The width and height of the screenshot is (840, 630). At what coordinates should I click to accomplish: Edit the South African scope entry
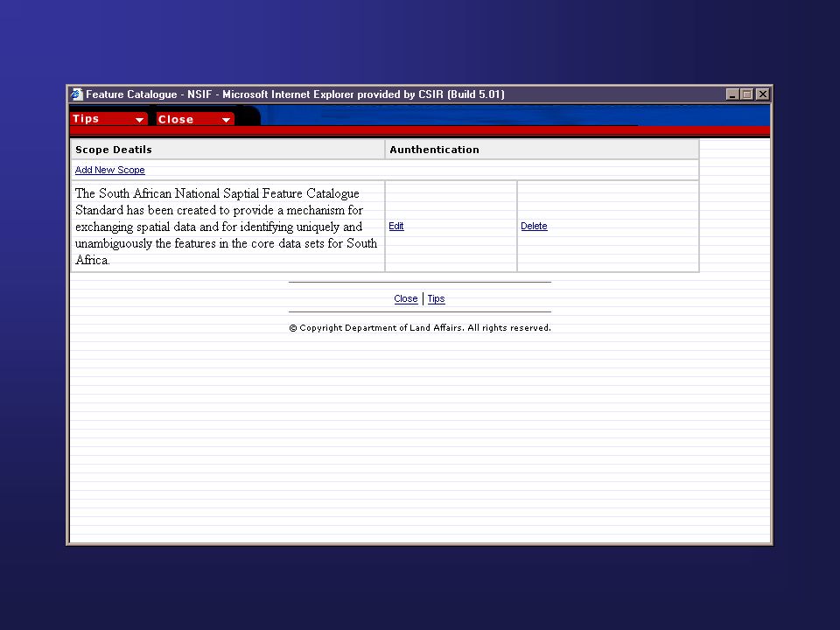[395, 226]
